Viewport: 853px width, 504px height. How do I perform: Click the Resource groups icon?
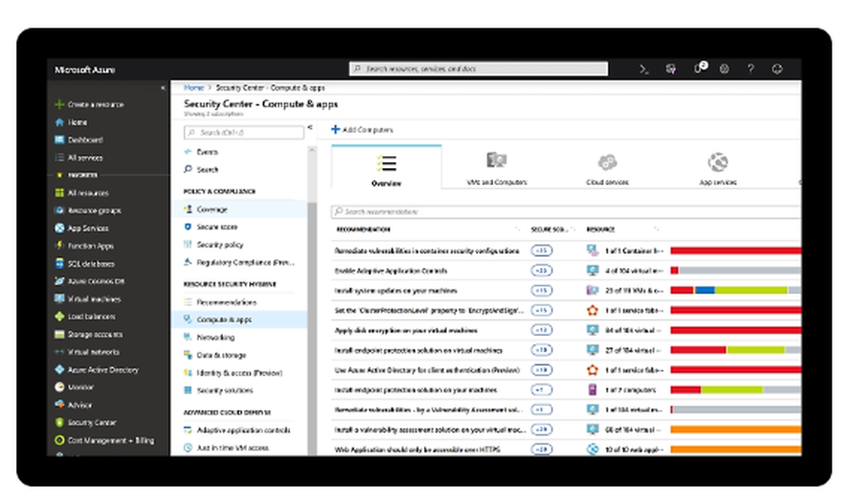click(x=60, y=211)
